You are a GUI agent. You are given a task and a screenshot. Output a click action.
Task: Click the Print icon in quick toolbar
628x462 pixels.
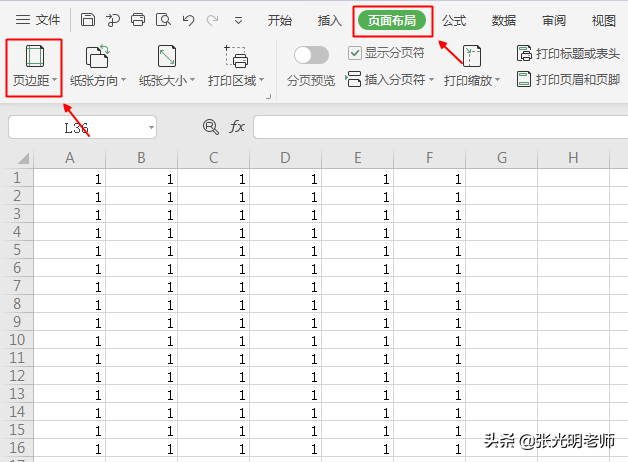click(138, 20)
